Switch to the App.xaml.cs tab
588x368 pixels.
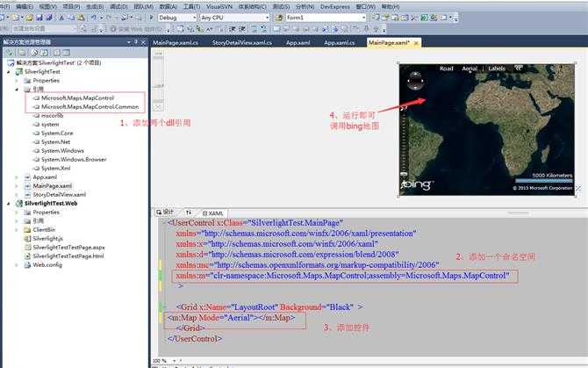point(340,43)
